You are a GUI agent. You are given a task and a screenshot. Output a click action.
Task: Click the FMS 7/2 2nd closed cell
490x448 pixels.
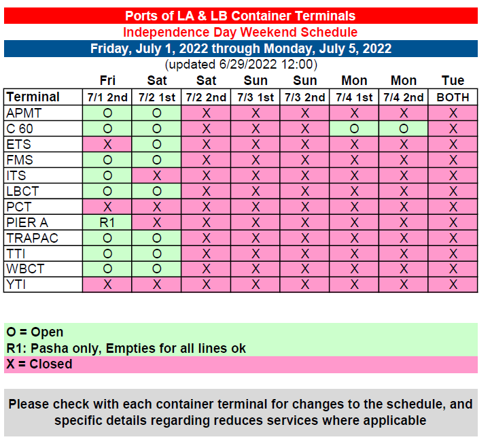click(206, 160)
